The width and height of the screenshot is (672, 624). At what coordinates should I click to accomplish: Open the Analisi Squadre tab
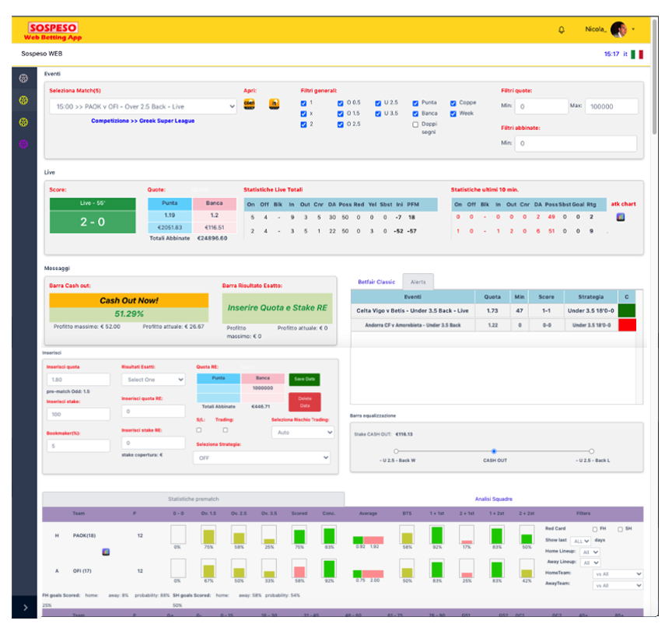493,499
